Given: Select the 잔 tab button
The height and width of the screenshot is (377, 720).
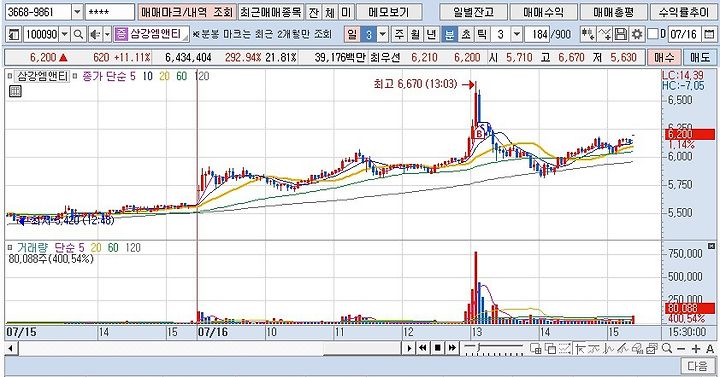Looking at the screenshot, I should tap(314, 12).
